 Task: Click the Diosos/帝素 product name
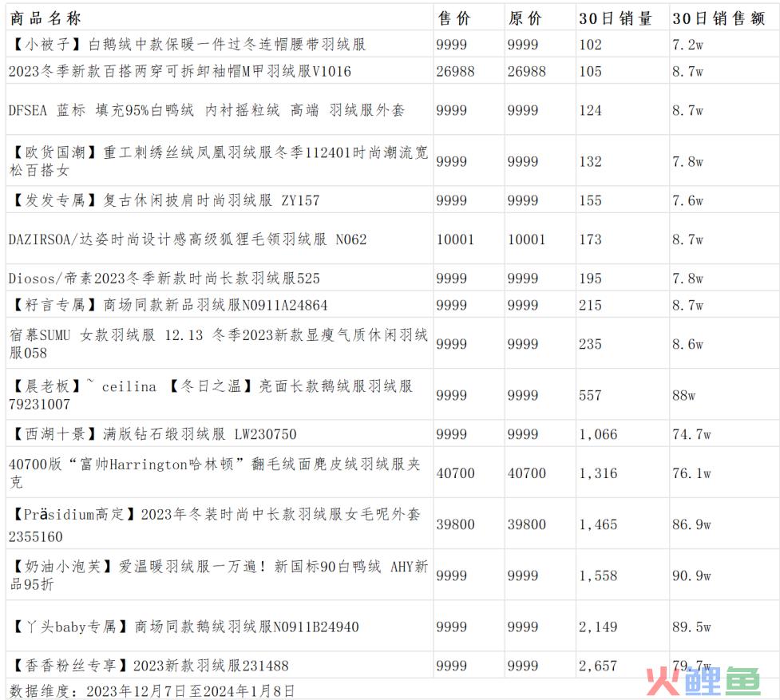(164, 279)
